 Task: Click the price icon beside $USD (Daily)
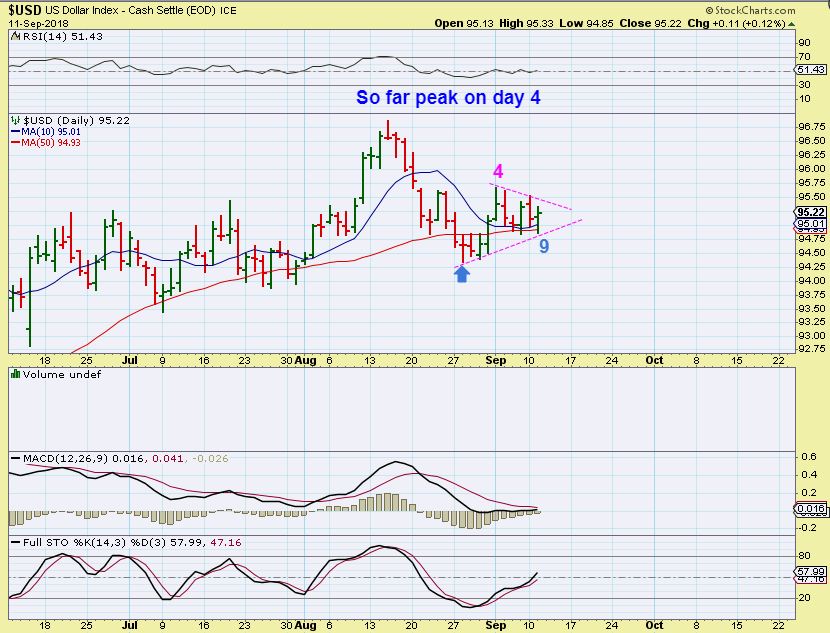coord(15,120)
